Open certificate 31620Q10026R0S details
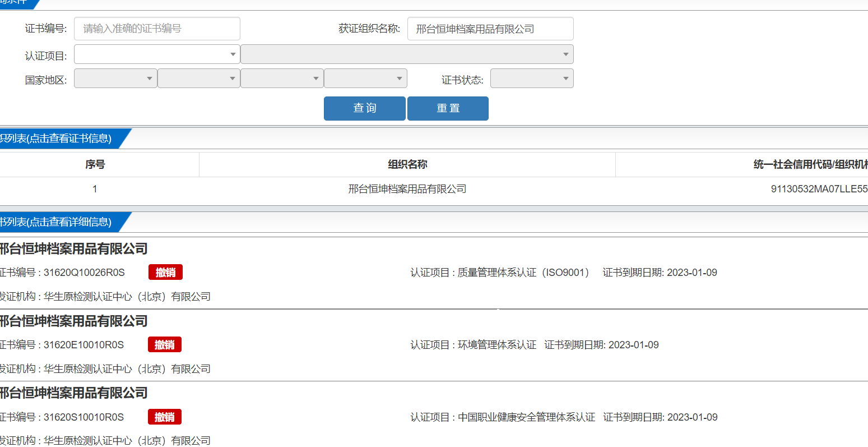The width and height of the screenshot is (868, 447). pos(84,273)
